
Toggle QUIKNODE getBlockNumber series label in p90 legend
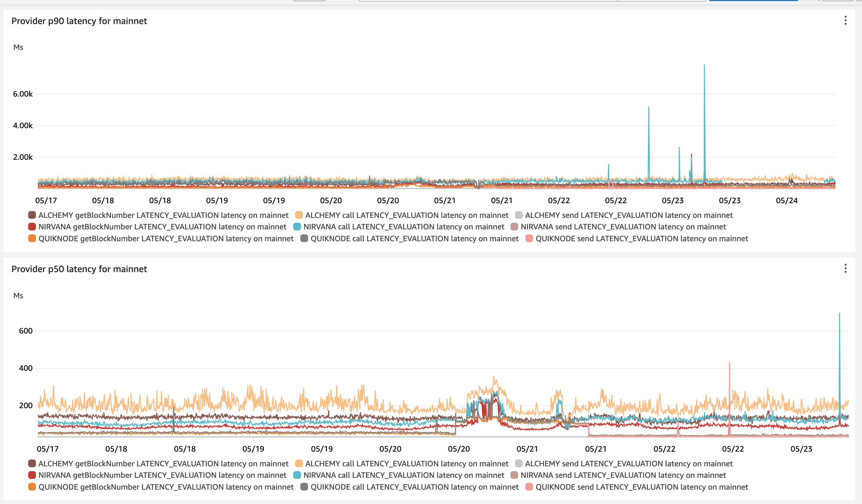pos(166,238)
